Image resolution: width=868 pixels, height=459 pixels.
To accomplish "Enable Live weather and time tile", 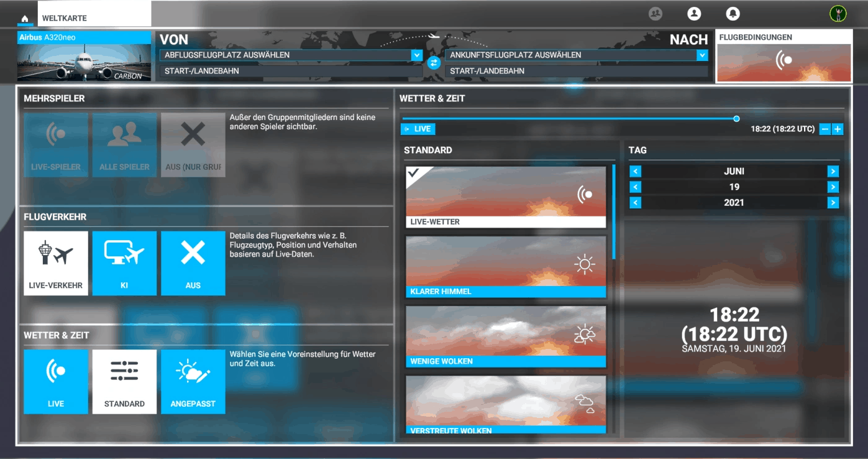I will (56, 381).
